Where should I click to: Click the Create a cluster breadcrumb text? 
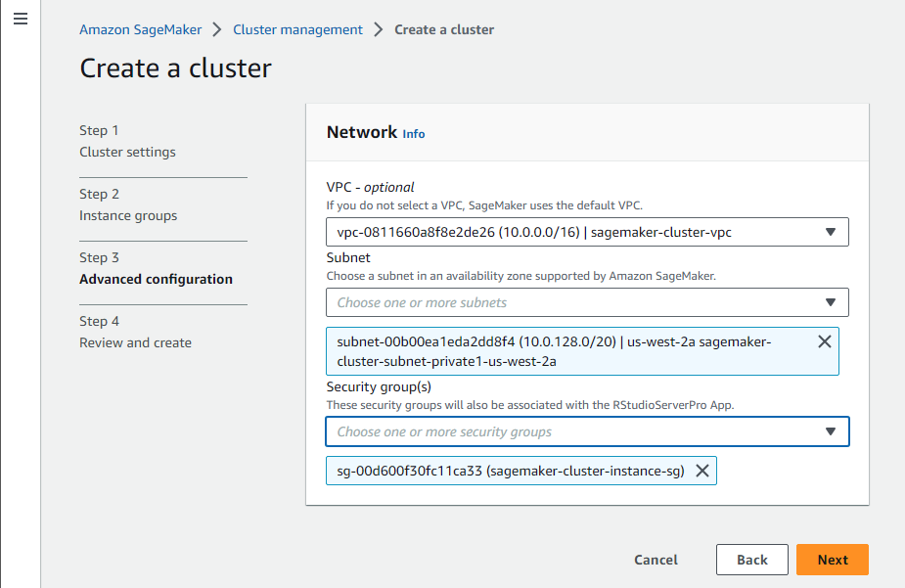tap(444, 29)
